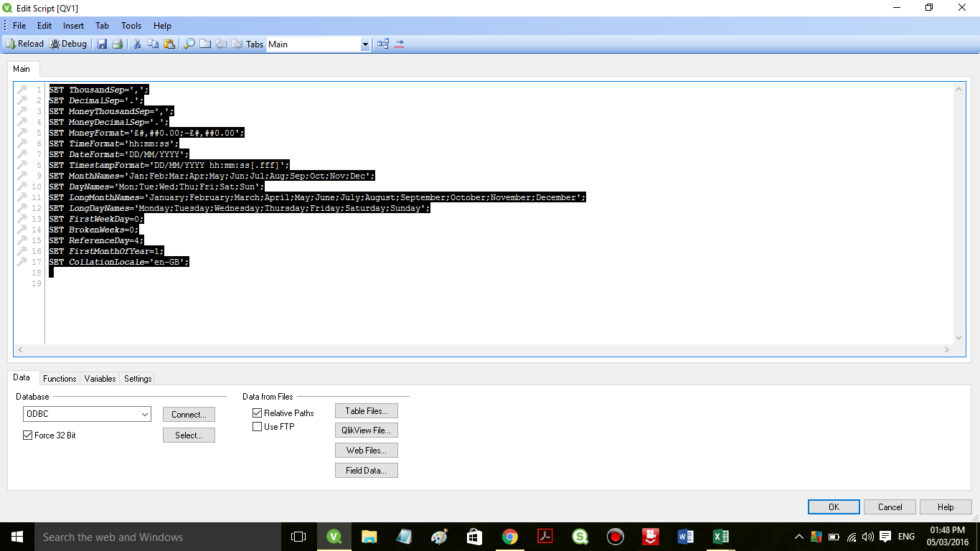Open the Windows Start menu
The height and width of the screenshot is (551, 980).
(17, 537)
